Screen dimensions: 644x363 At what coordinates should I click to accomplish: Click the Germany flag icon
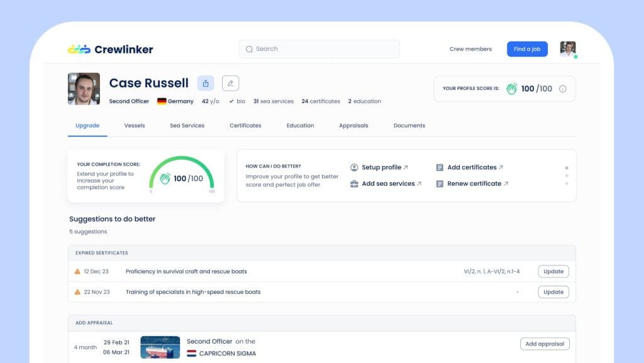click(162, 101)
